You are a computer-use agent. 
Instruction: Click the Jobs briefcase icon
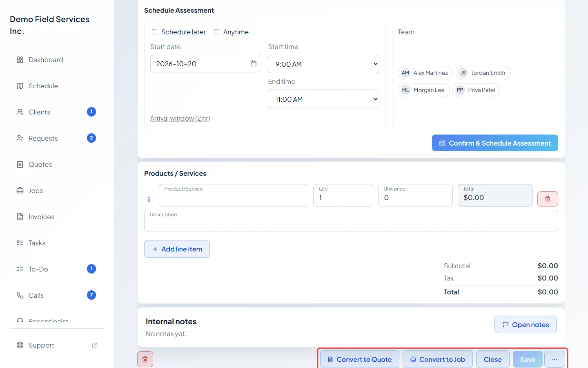[20, 191]
